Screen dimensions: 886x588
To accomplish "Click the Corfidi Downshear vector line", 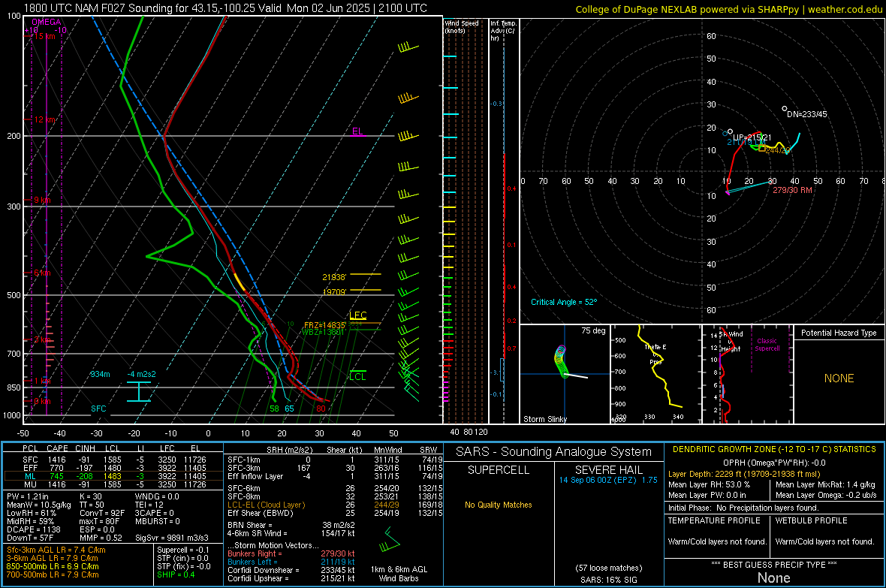I will tap(291, 570).
